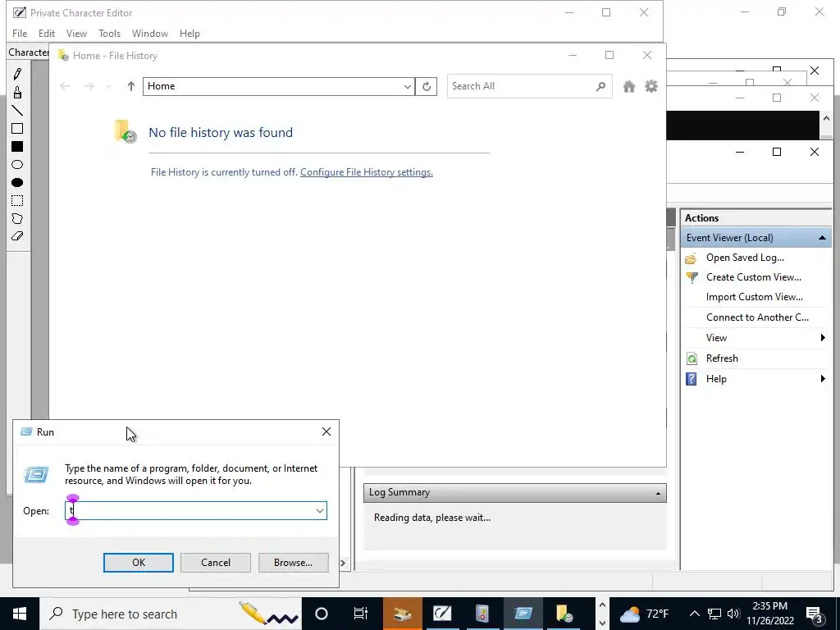840x630 pixels.
Task: Click the File History refresh button
Action: (427, 86)
